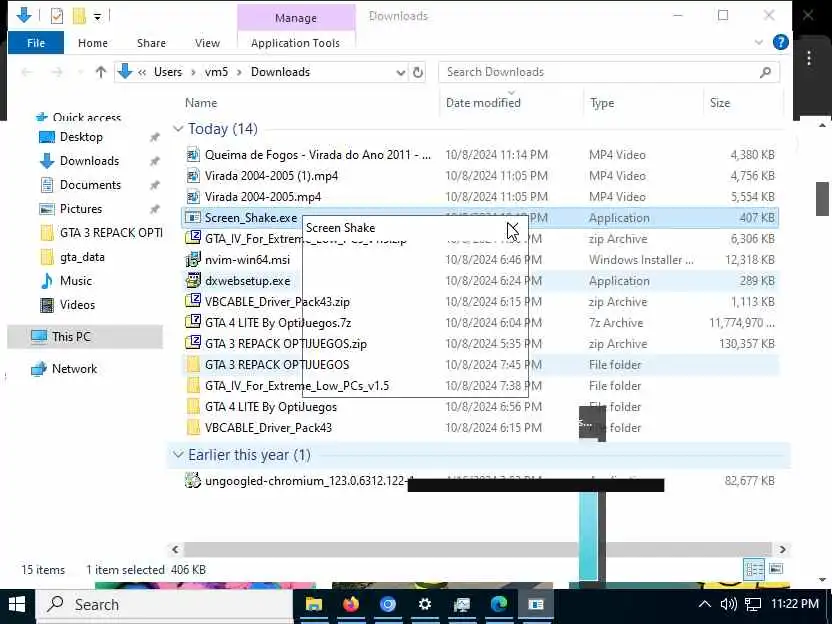The image size is (832, 624).
Task: Open the volume speaker tray icon
Action: click(x=729, y=604)
